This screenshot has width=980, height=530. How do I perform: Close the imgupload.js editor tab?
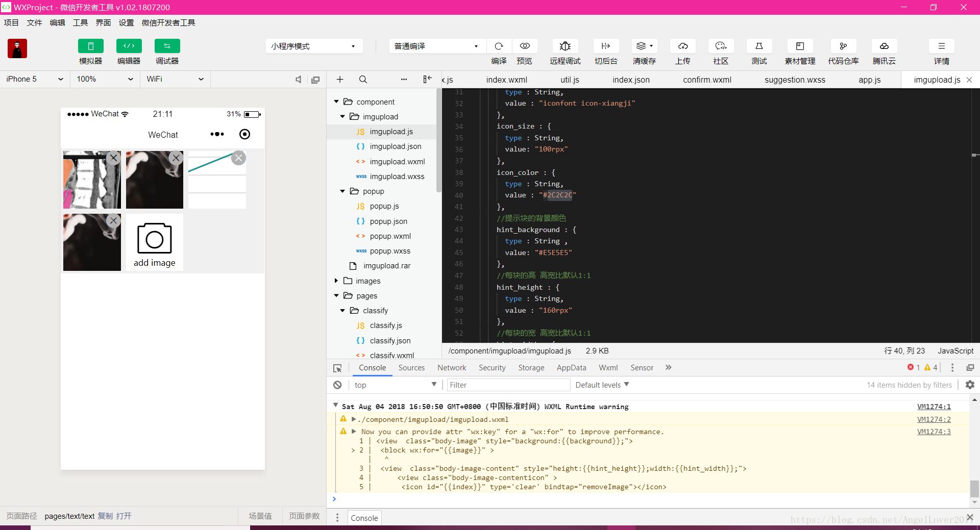coord(969,80)
